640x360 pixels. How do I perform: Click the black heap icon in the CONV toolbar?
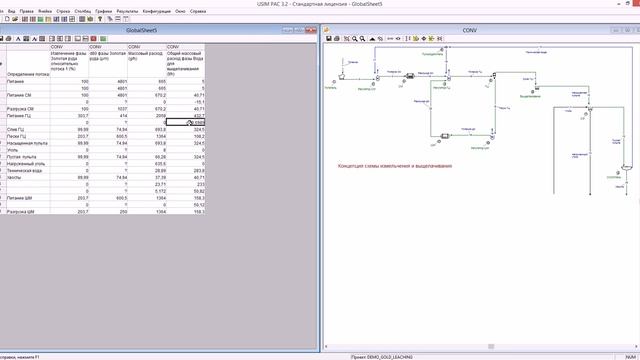(x=372, y=39)
